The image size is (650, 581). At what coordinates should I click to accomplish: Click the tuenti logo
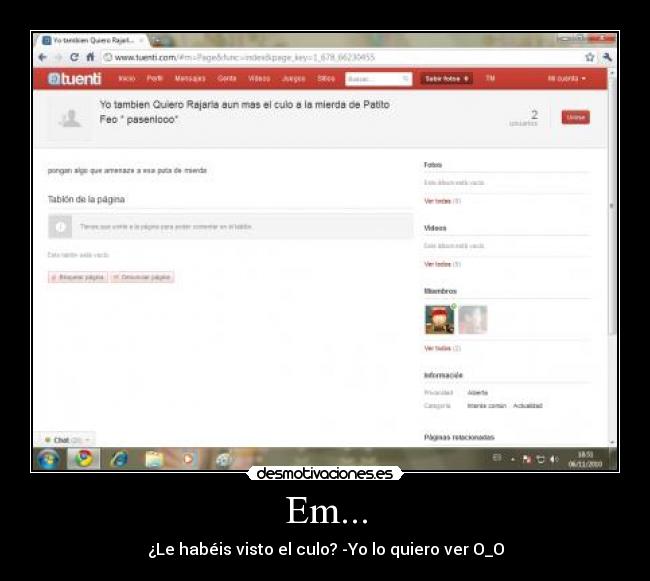coord(75,78)
